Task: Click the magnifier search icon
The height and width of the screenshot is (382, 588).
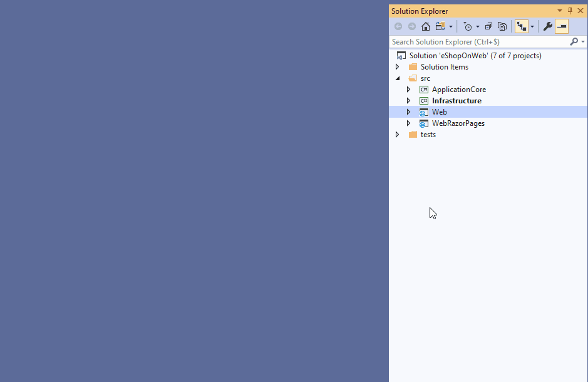Action: point(574,41)
